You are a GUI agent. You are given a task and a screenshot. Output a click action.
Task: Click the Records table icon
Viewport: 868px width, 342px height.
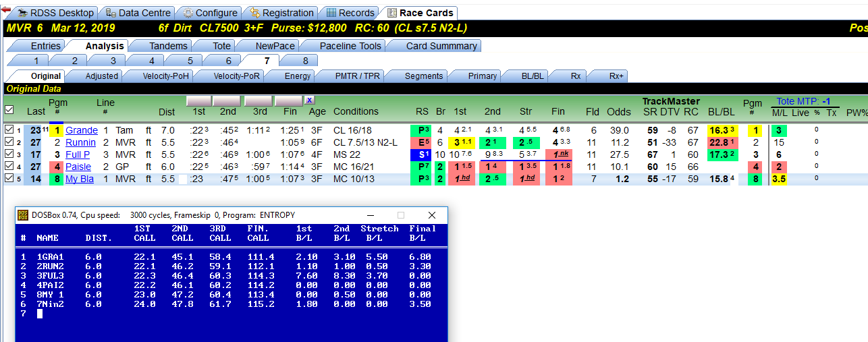pyautogui.click(x=331, y=13)
